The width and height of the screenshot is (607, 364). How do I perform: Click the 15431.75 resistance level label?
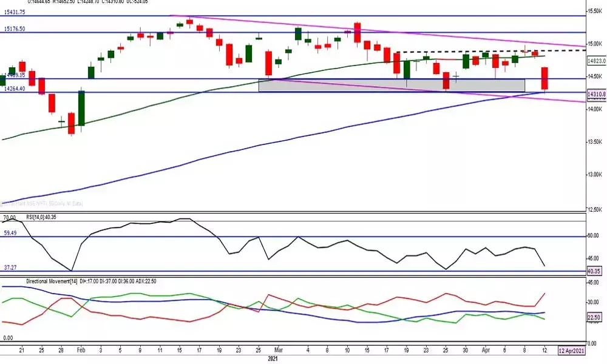coord(13,12)
